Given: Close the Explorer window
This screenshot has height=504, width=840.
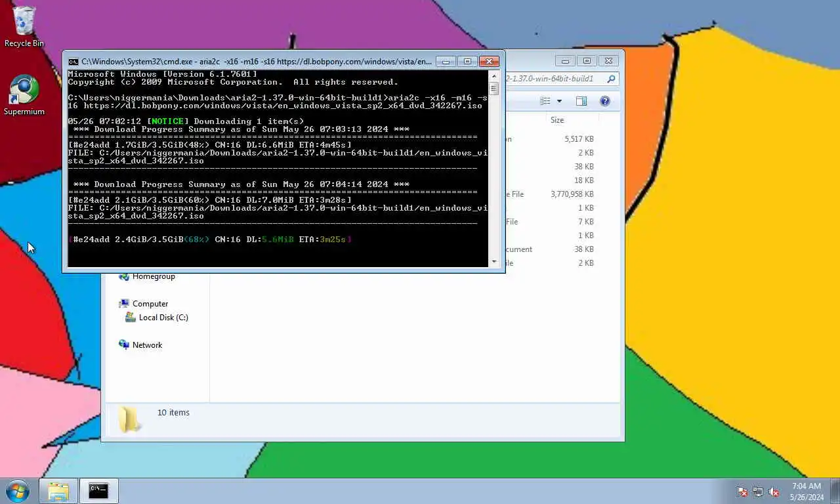Looking at the screenshot, I should pyautogui.click(x=608, y=61).
